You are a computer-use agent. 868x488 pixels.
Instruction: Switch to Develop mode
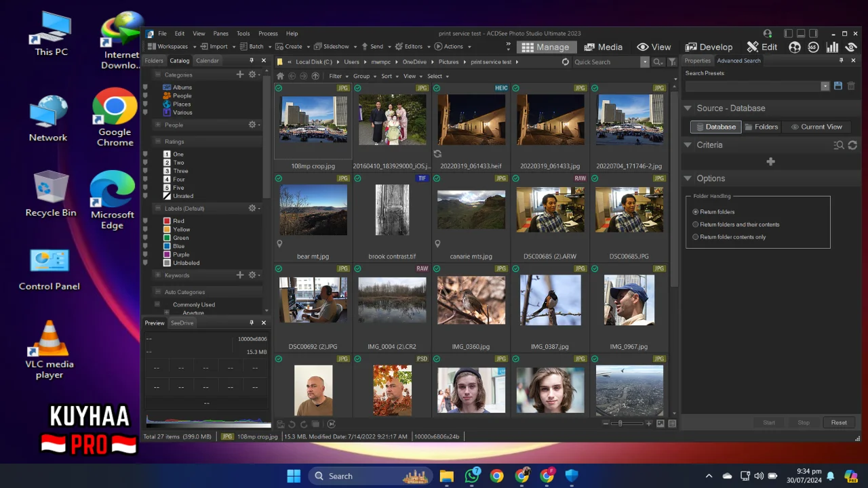(x=709, y=47)
